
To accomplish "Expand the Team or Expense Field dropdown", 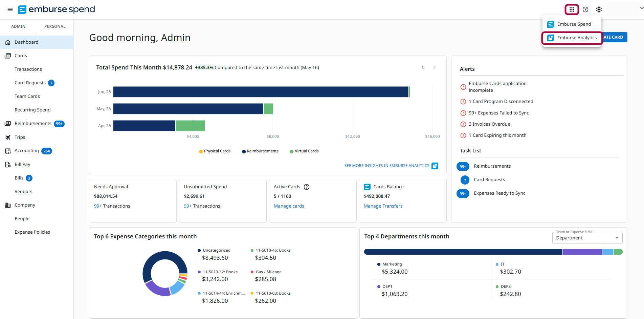I will 587,238.
